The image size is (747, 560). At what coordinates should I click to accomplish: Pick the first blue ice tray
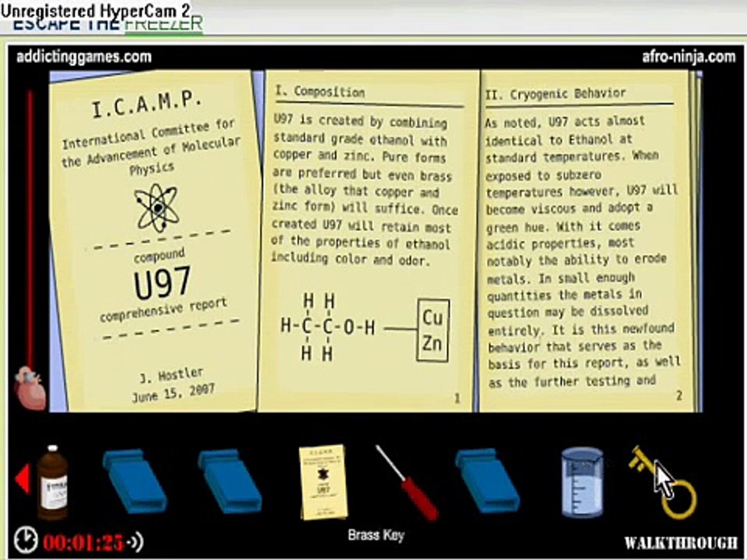point(134,482)
